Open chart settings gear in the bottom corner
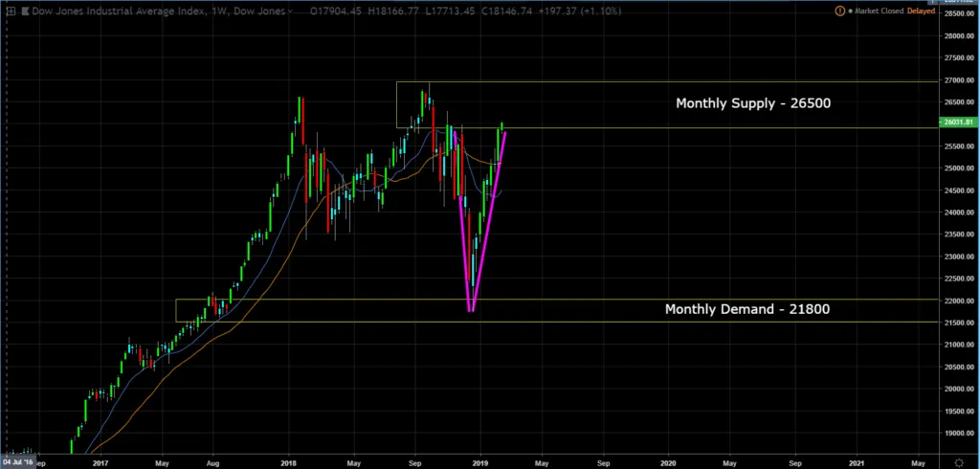Screen dimensions: 980x469 (x=959, y=462)
